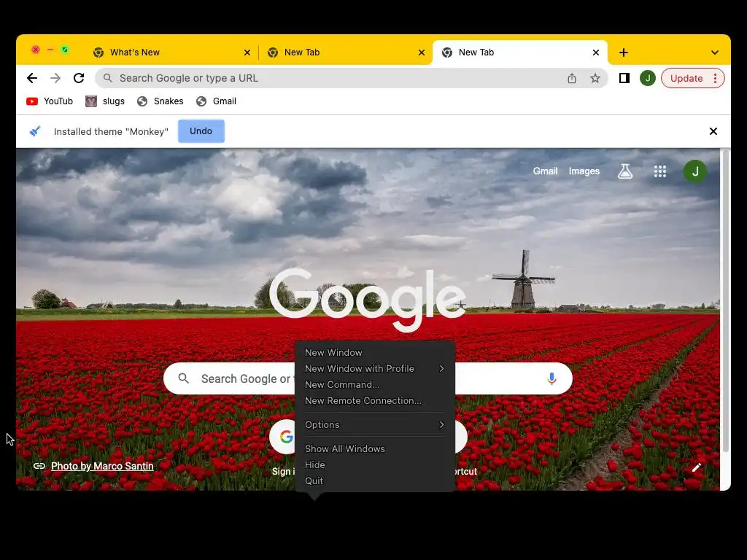
Task: Start voice search with microphone icon
Action: tap(551, 378)
